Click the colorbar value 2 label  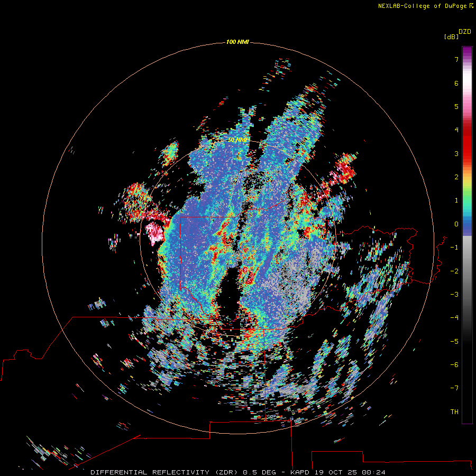(x=456, y=177)
